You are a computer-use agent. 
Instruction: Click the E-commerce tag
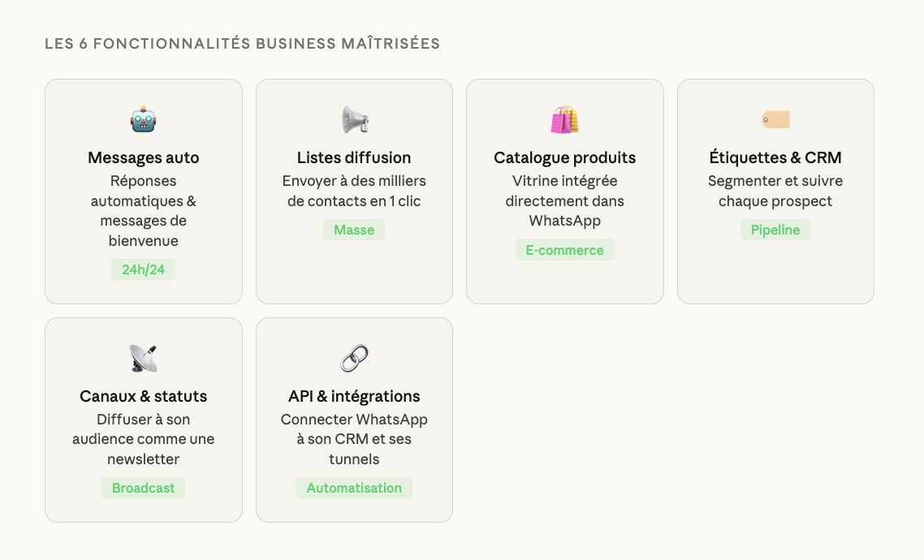pos(564,250)
